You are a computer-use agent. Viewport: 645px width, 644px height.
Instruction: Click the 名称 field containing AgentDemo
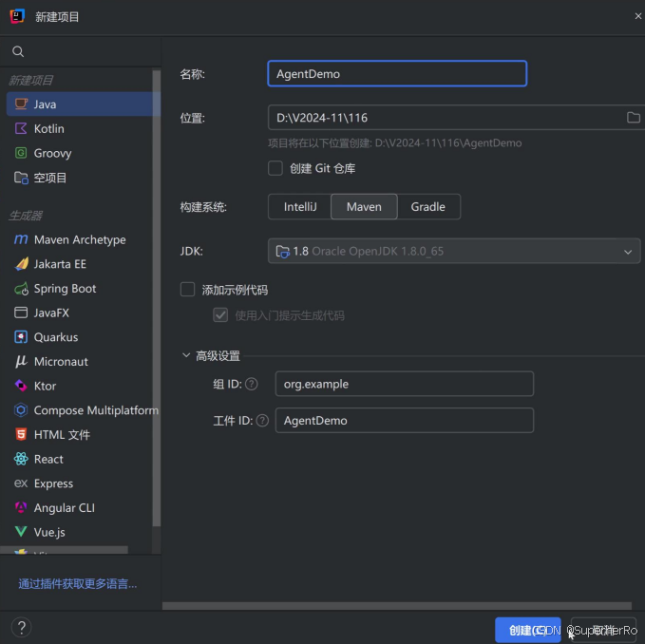[x=397, y=73]
